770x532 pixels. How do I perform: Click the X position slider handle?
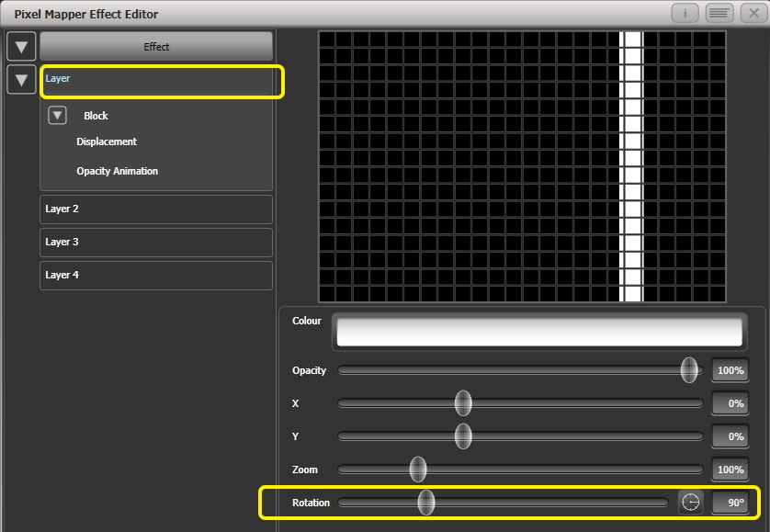463,403
